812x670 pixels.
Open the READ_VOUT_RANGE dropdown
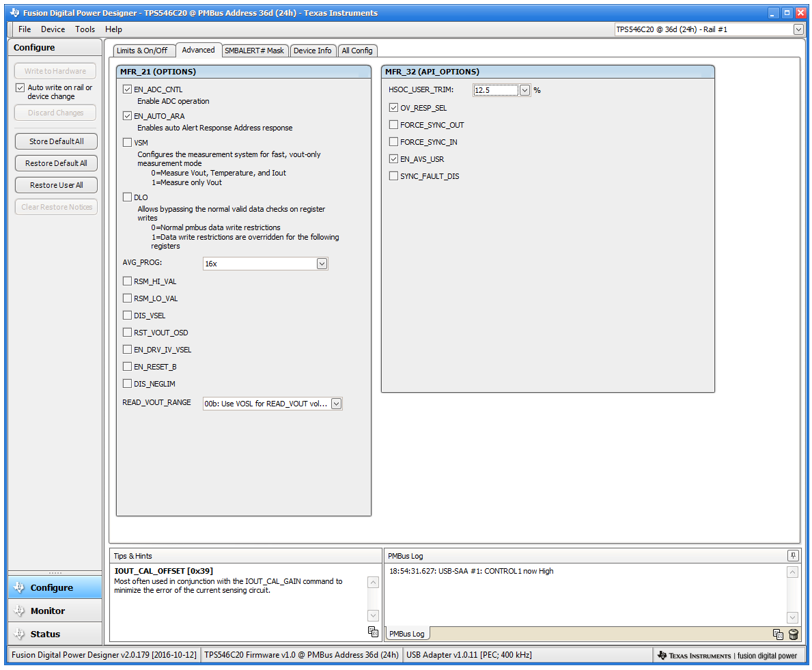(x=335, y=403)
